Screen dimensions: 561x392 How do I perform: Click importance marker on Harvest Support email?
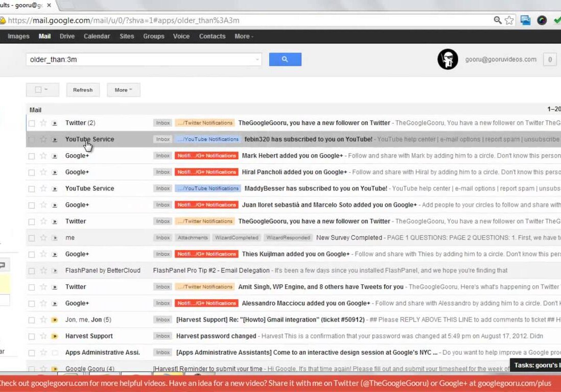(x=55, y=336)
